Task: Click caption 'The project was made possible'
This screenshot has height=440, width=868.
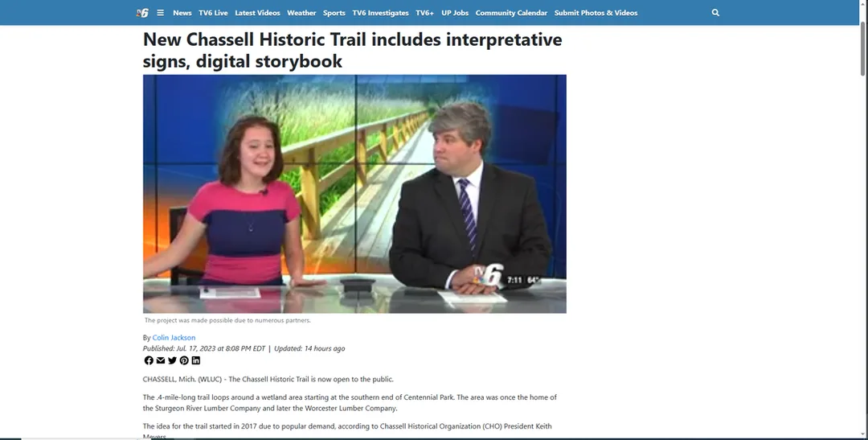Action: (227, 320)
